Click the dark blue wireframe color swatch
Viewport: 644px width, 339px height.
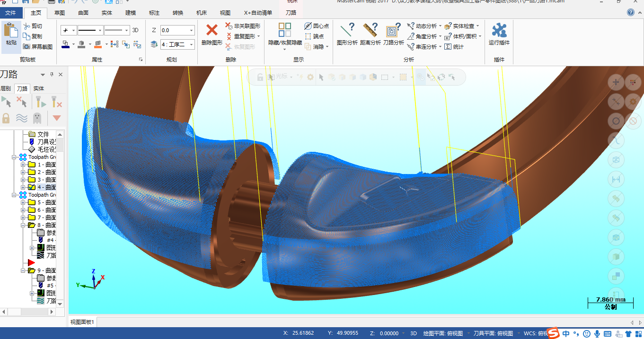66,44
